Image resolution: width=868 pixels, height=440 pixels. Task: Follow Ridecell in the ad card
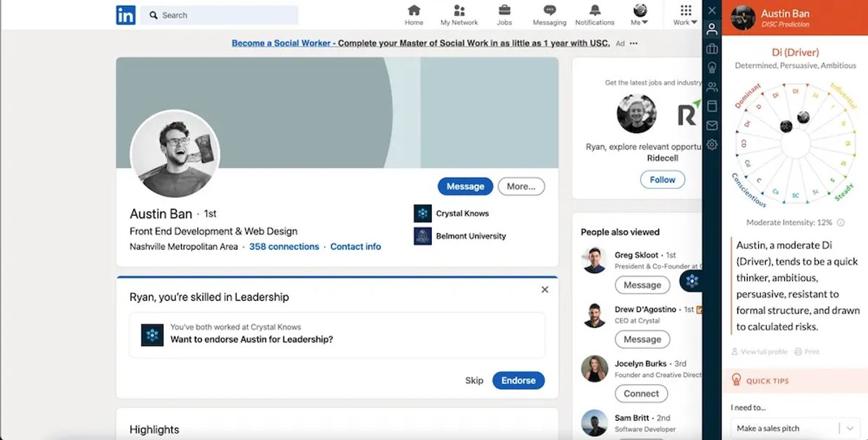click(663, 179)
